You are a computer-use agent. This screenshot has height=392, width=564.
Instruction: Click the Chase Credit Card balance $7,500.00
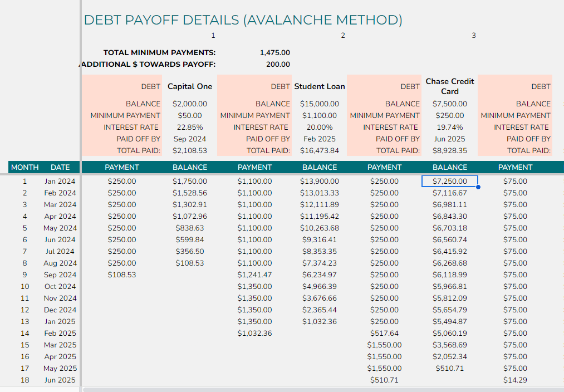point(449,104)
